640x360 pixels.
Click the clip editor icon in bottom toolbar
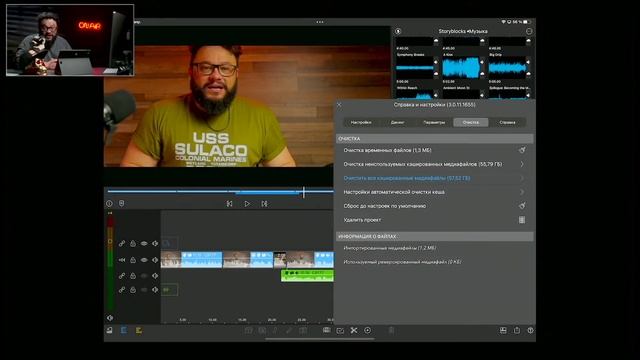(x=326, y=330)
